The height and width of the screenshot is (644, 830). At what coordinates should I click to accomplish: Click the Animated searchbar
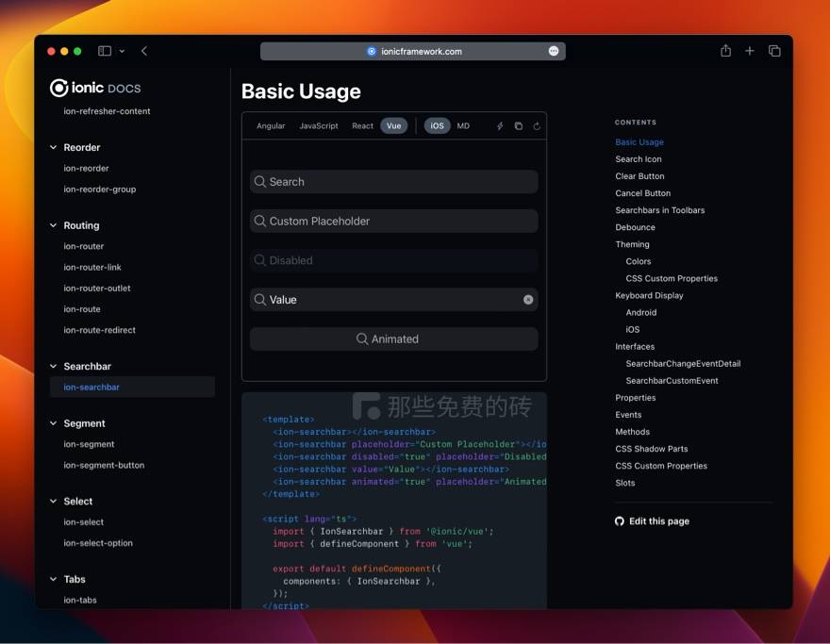394,339
